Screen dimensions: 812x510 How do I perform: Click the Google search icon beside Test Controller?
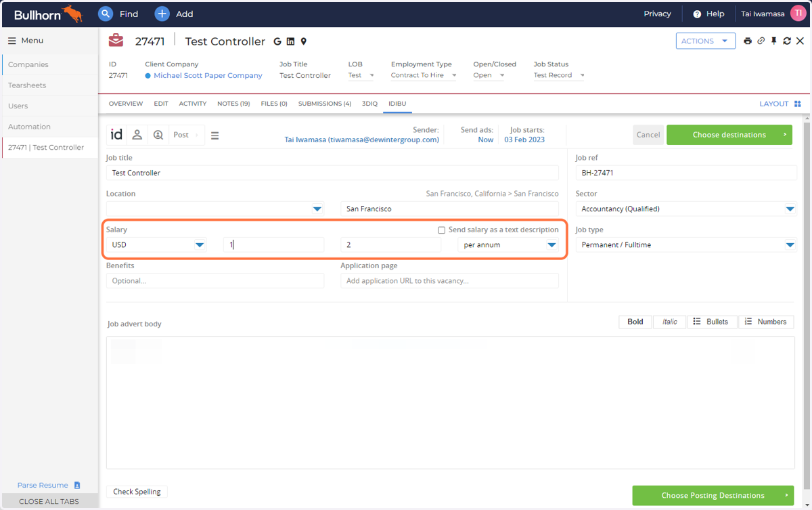click(x=277, y=41)
